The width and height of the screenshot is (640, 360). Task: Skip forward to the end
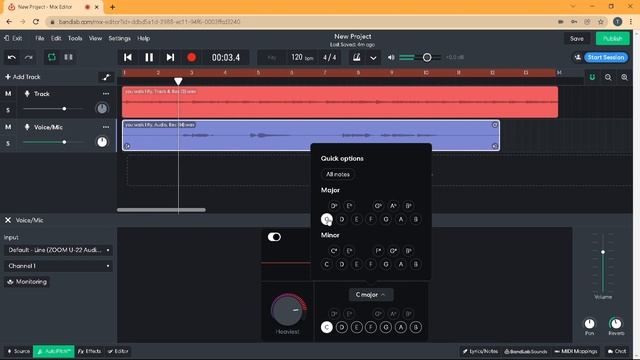(x=170, y=58)
